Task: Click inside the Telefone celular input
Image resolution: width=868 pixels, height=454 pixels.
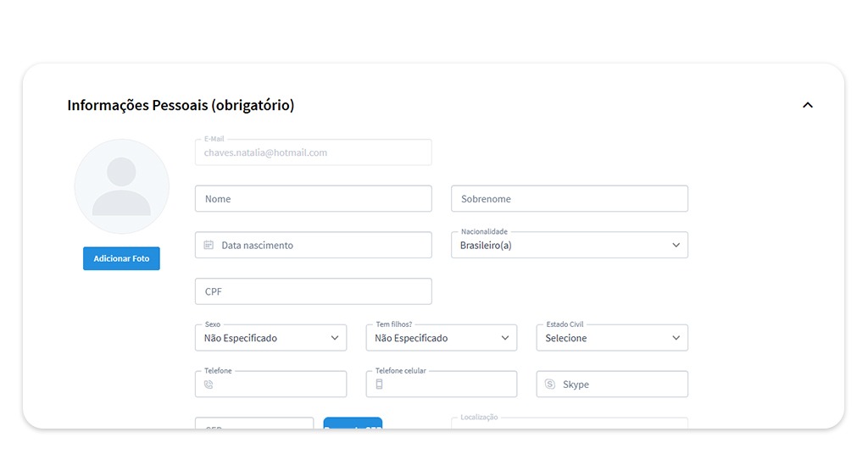Action: click(449, 385)
